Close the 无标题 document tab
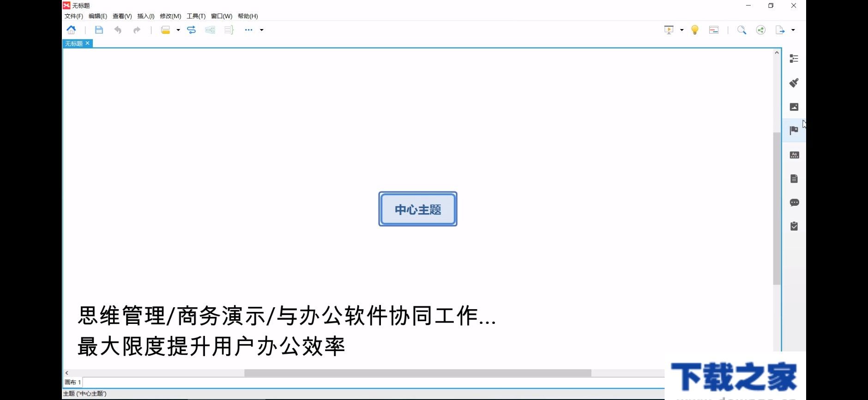Image resolution: width=868 pixels, height=400 pixels. point(87,43)
